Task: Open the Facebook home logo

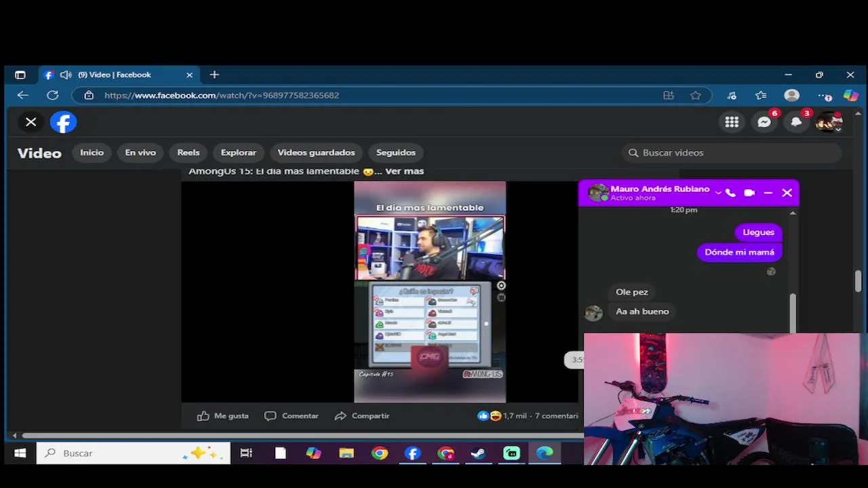Action: [x=63, y=122]
